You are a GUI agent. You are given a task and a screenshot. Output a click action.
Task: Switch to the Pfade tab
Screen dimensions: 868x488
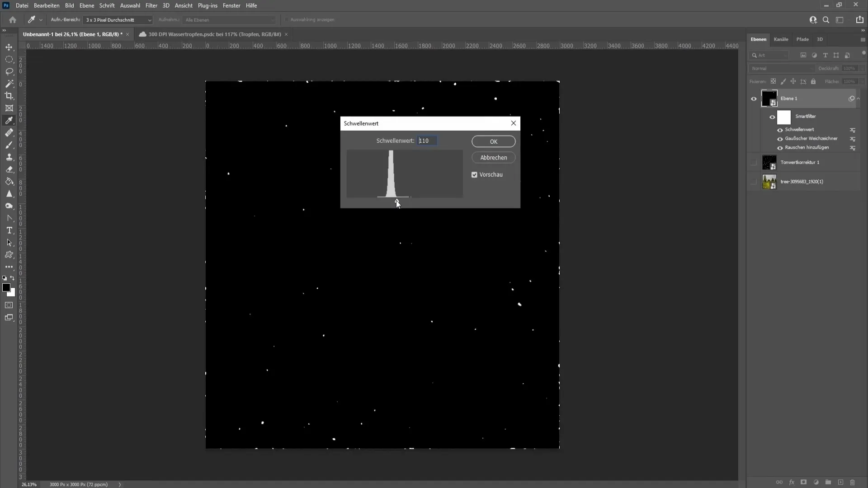802,39
